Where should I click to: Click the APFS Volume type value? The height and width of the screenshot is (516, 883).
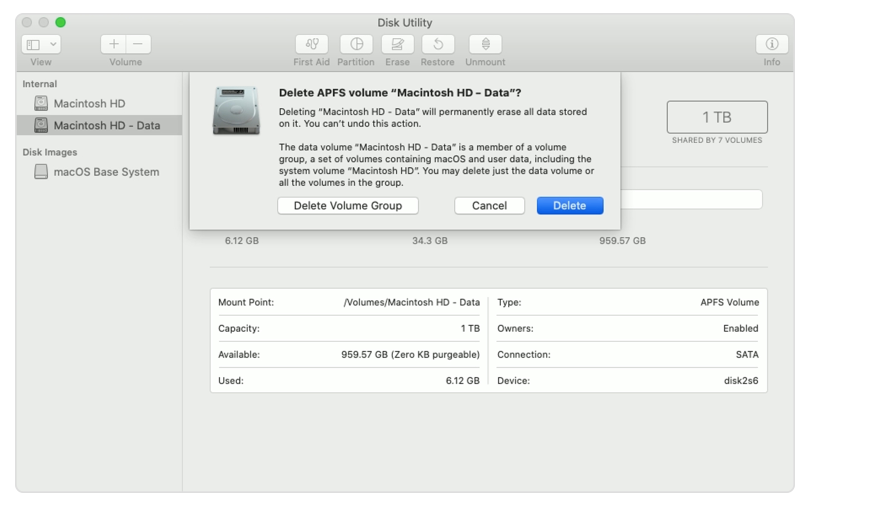coord(729,303)
